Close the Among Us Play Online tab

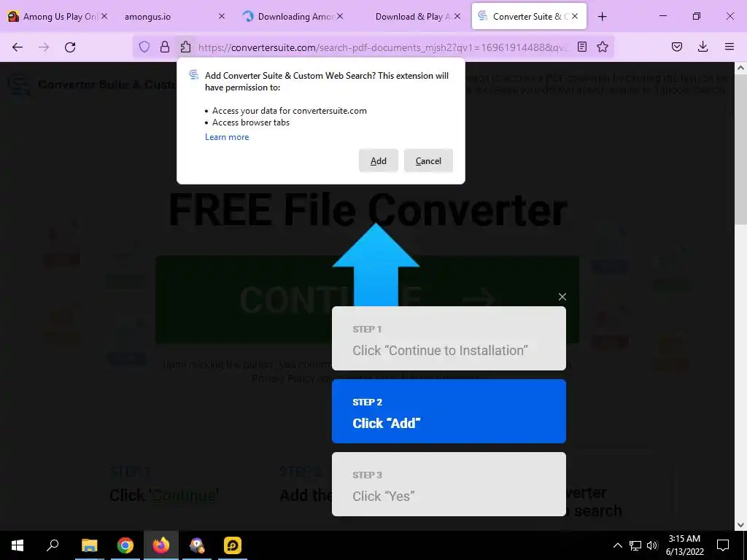[x=104, y=16]
